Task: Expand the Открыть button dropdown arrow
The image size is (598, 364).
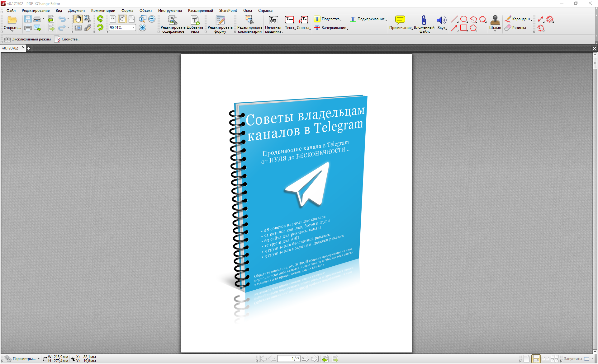Action: coord(12,31)
